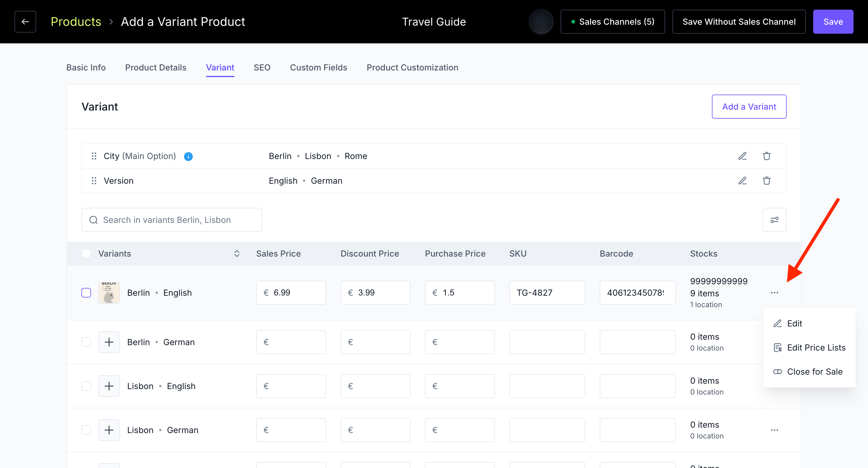The width and height of the screenshot is (868, 468).
Task: Click Lisbon German SKU field
Action: pos(547,430)
